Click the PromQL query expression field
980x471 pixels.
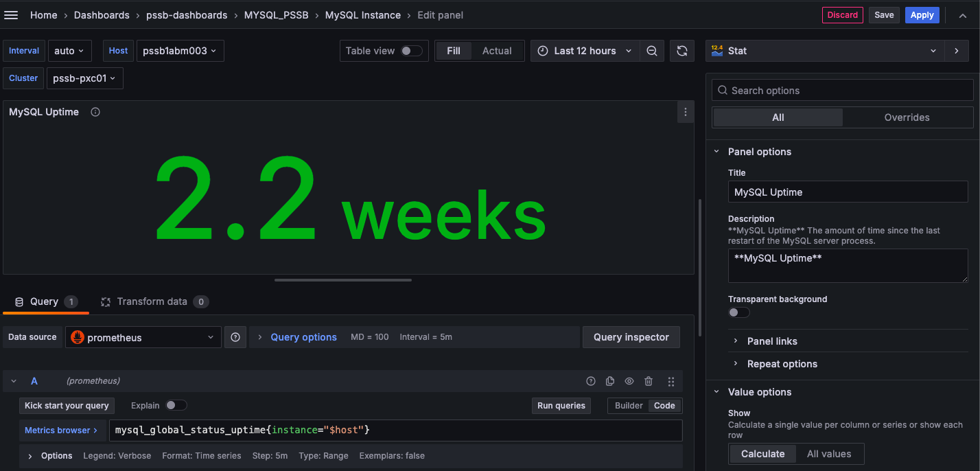click(395, 430)
